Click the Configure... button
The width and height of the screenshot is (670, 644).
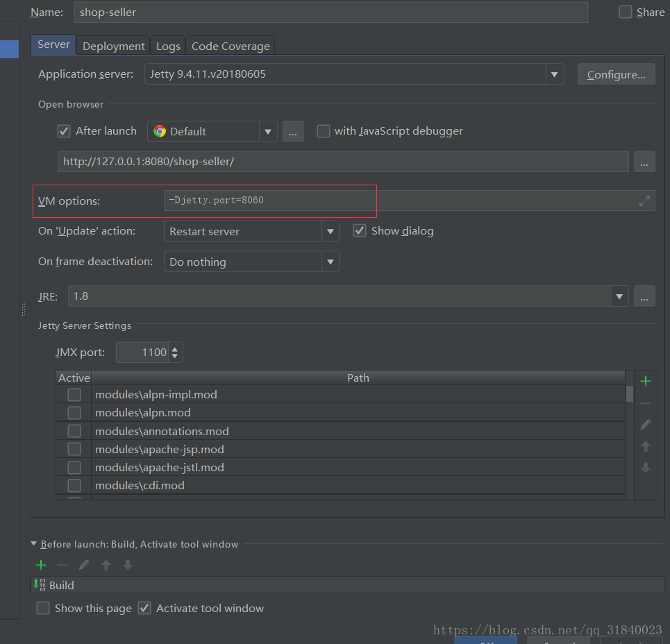click(616, 74)
